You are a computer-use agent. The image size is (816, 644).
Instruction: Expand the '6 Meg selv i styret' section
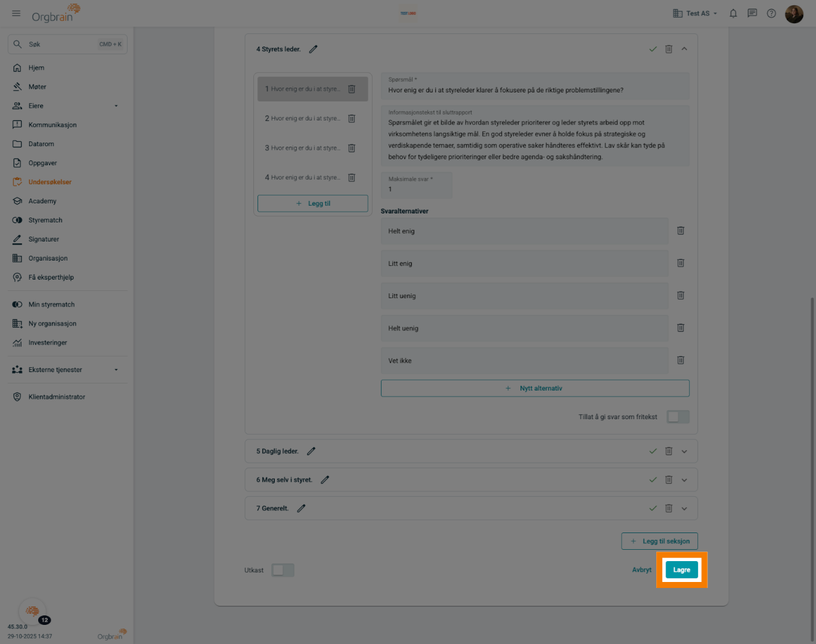pos(684,480)
